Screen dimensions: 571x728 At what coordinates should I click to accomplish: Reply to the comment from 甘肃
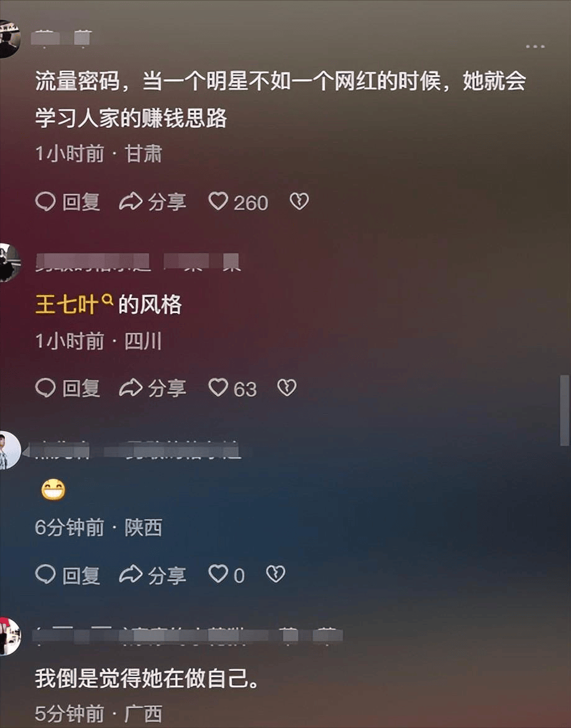coord(68,202)
